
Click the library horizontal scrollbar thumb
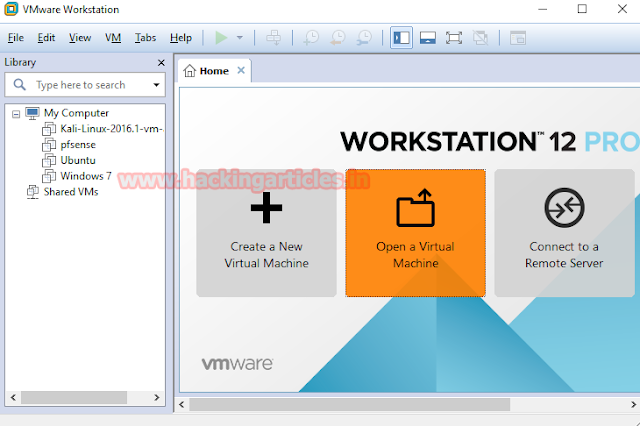click(74, 397)
